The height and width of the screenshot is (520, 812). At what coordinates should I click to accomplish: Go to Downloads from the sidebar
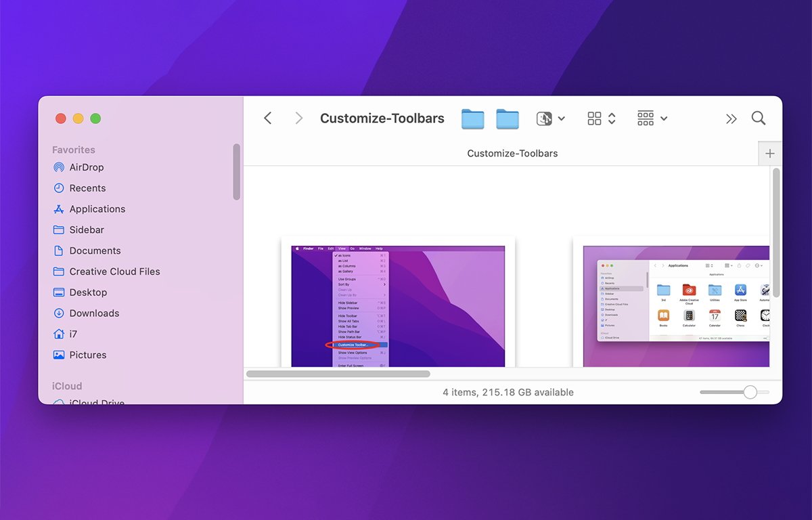[94, 313]
